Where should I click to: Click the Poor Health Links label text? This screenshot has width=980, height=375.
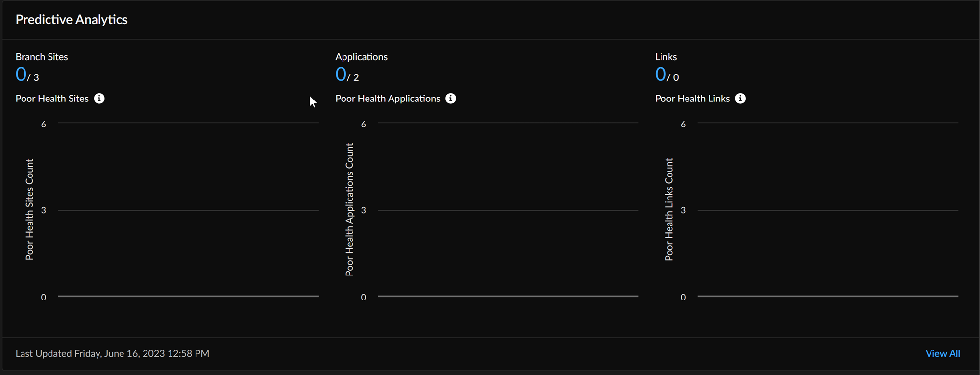pos(692,99)
